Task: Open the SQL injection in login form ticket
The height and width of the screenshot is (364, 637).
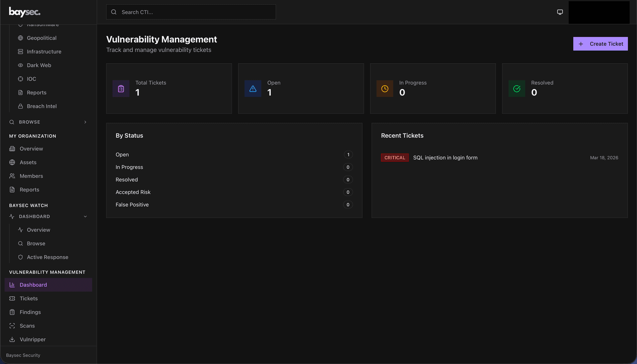Action: 445,158
